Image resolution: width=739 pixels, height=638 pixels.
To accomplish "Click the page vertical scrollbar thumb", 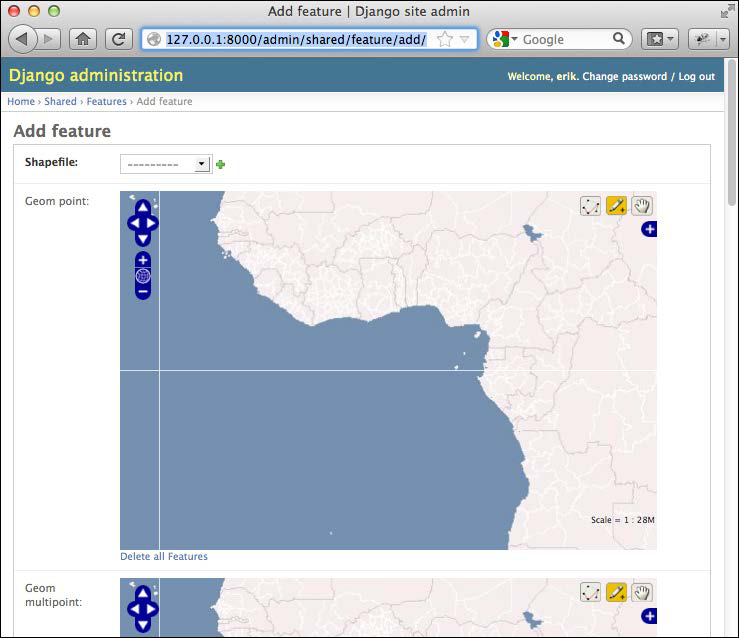I will click(x=731, y=133).
